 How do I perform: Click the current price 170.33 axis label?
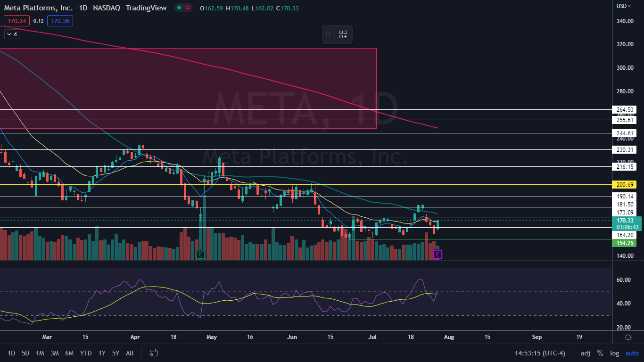click(x=626, y=220)
